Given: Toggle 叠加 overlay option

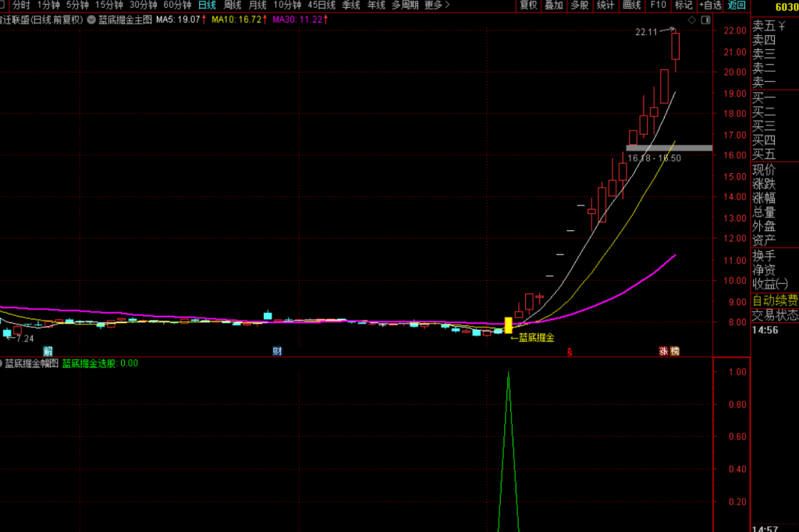Looking at the screenshot, I should pos(554,5).
